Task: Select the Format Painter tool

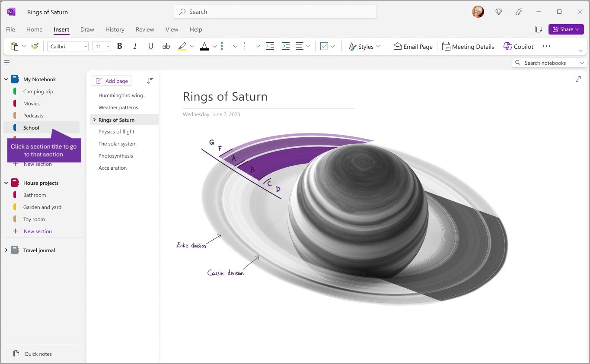Action: (x=35, y=46)
